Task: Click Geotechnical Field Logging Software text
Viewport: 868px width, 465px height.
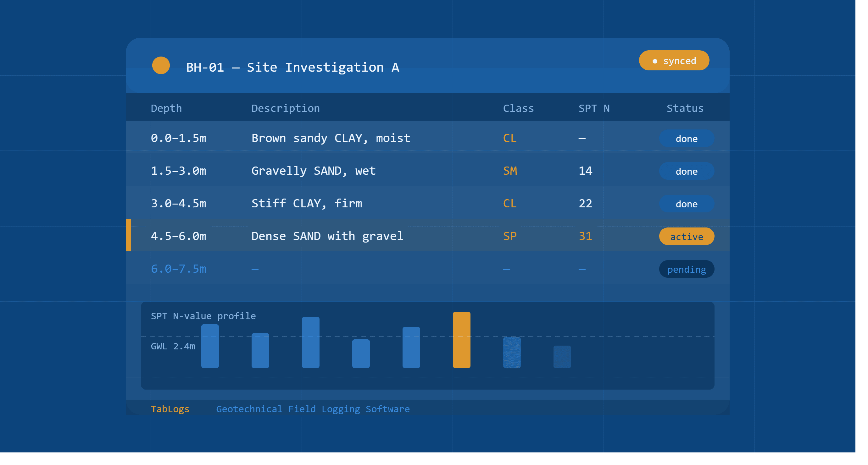Action: pos(313,409)
